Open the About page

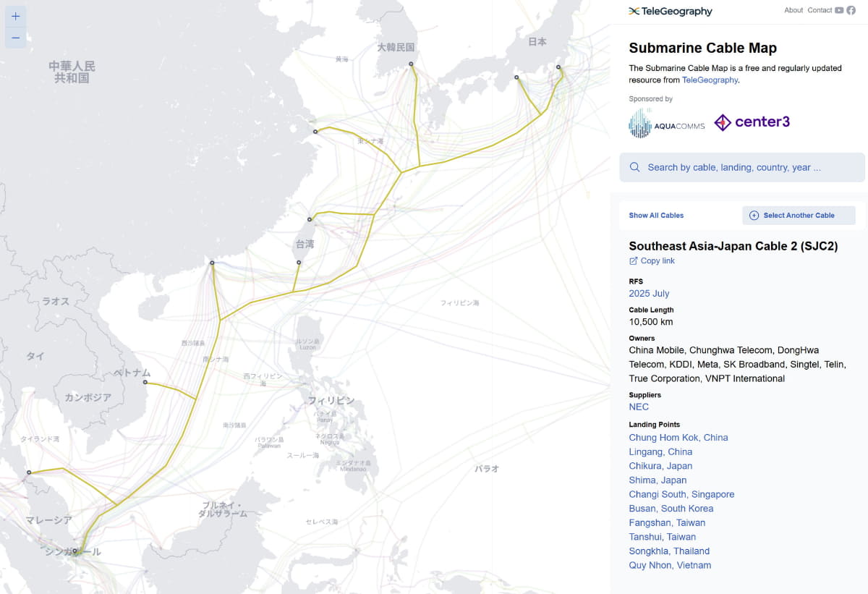tap(793, 10)
